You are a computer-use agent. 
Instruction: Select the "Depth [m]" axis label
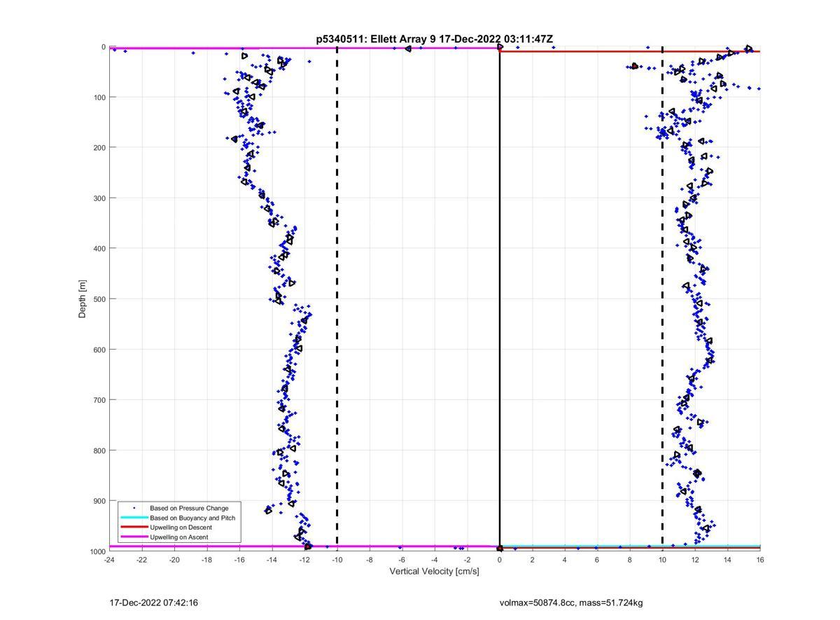tap(83, 299)
